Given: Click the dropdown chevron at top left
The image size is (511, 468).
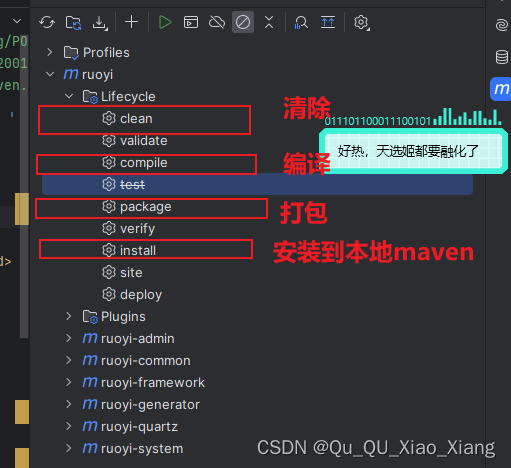Looking at the screenshot, I should click(17, 21).
